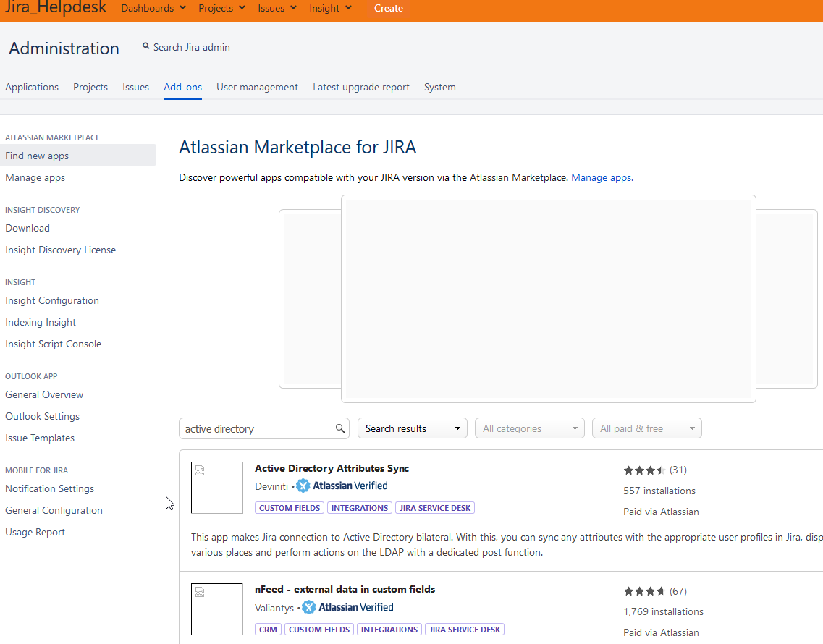The width and height of the screenshot is (823, 644).
Task: Click Atlassian Verified badge icon for Valiantys
Action: click(x=308, y=607)
